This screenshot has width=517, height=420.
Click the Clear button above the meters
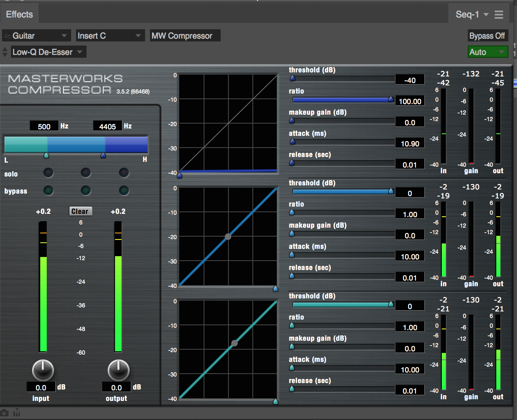click(80, 211)
